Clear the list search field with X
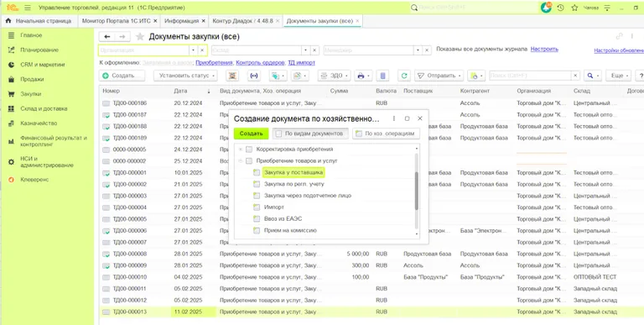The image size is (644, 325). coord(575,76)
